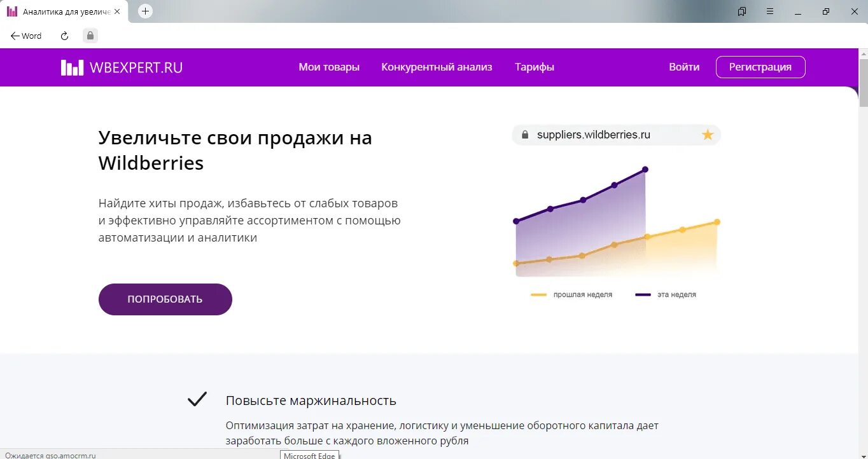
Task: Go to the Тарифы page
Action: click(535, 67)
